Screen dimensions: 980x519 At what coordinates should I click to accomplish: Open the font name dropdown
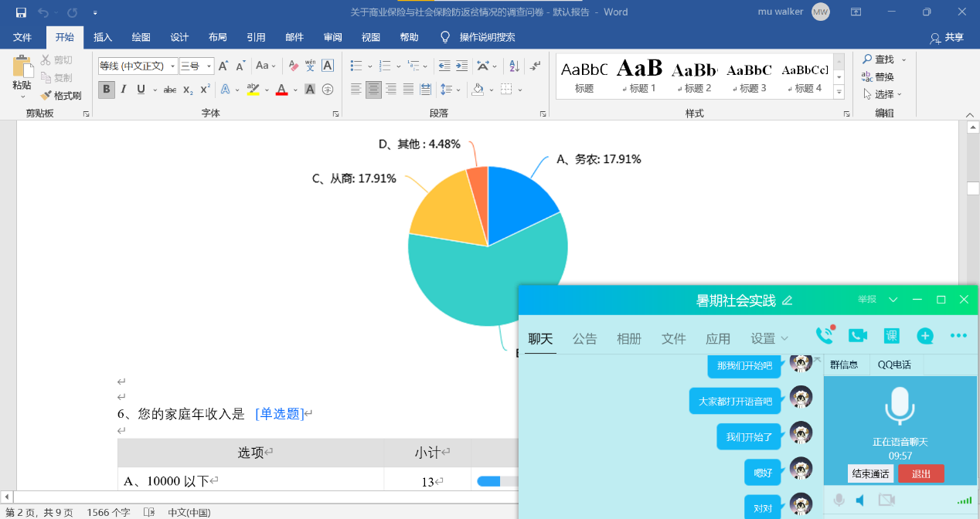point(173,66)
